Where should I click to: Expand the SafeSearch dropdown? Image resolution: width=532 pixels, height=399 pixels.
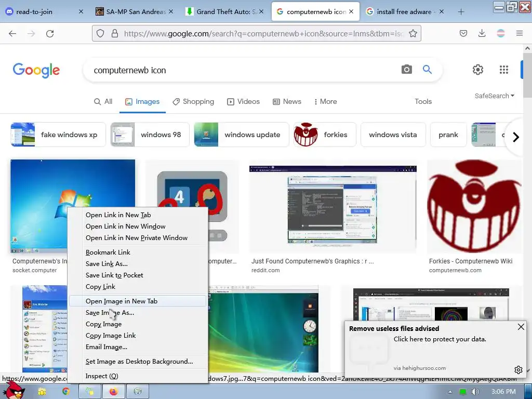click(x=495, y=96)
